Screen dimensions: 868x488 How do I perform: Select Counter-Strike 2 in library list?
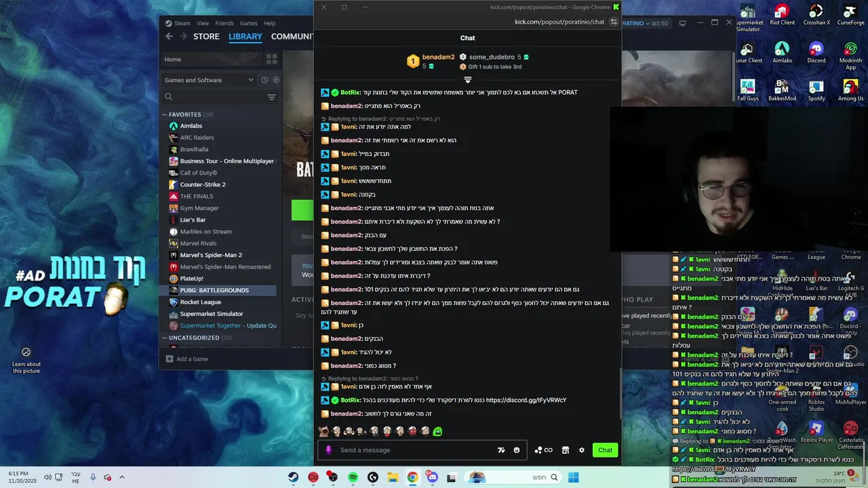203,184
